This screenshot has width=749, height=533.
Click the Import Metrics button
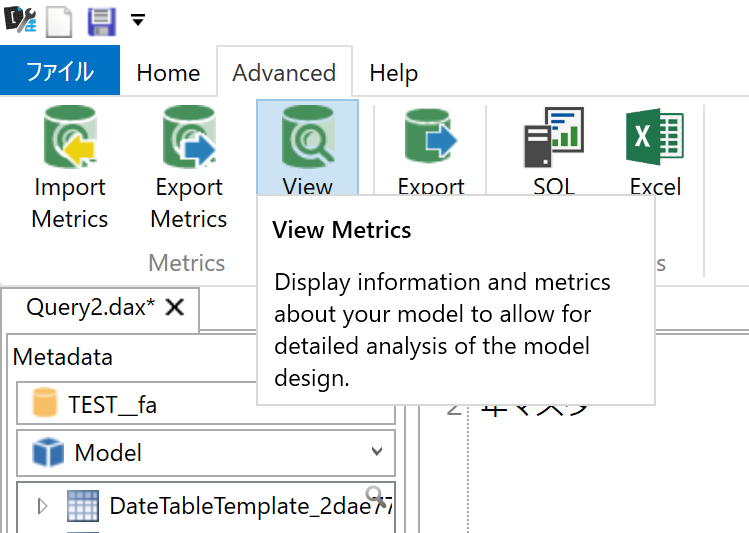pyautogui.click(x=70, y=168)
